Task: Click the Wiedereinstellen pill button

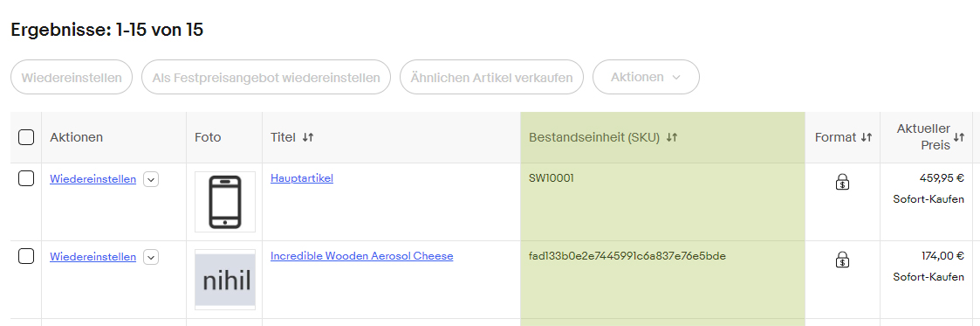Action: click(x=72, y=77)
